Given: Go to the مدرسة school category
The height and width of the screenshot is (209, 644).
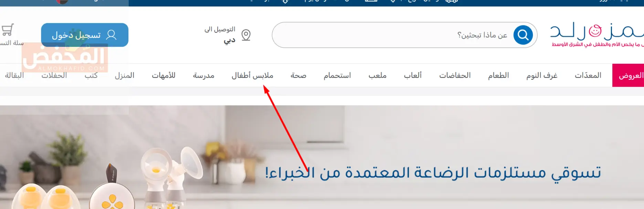Looking at the screenshot, I should [204, 75].
